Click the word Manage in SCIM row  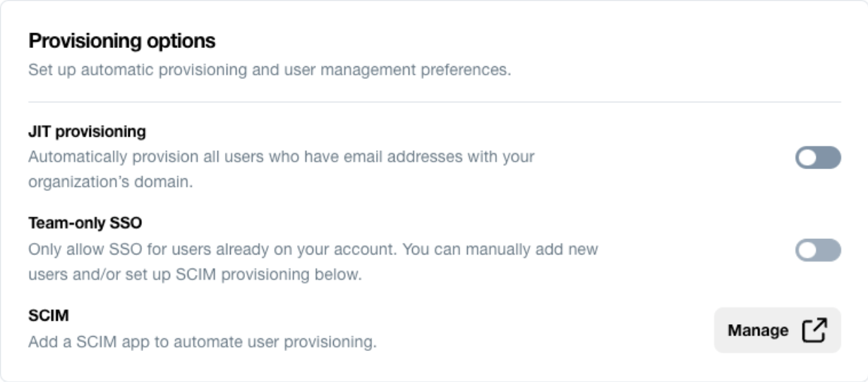click(759, 330)
